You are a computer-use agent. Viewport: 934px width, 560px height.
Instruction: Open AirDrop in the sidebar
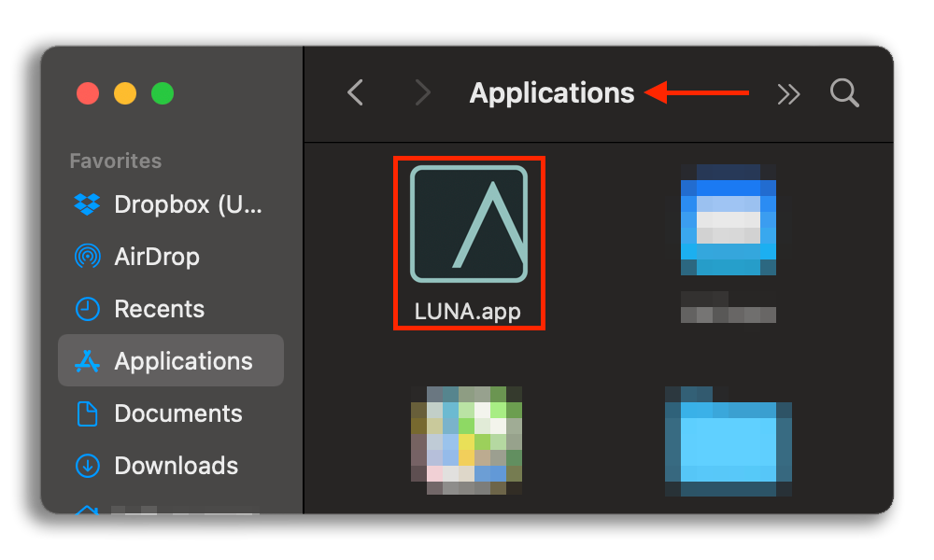(171, 257)
